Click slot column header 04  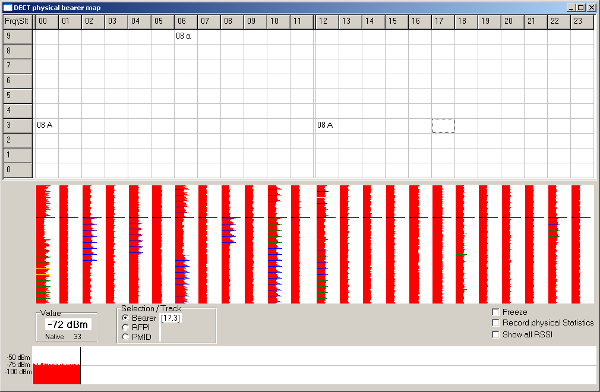[x=139, y=22]
